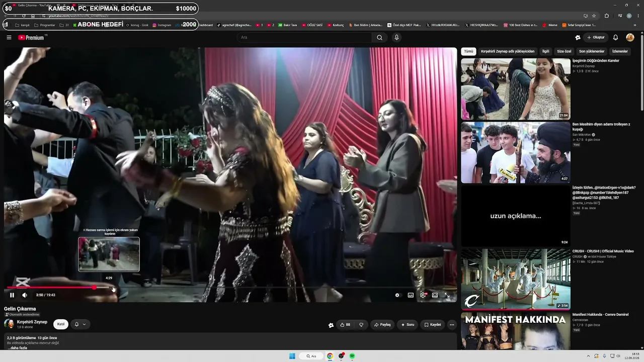Click the search magnifier button
This screenshot has height=362, width=644.
coord(379,37)
